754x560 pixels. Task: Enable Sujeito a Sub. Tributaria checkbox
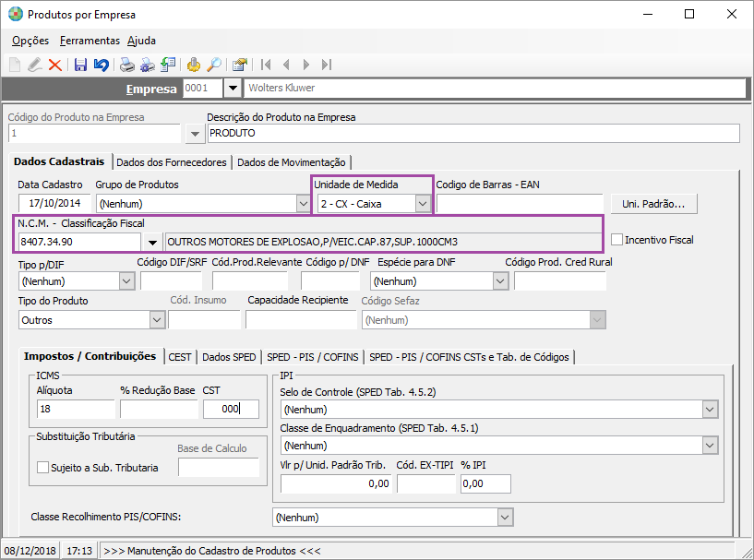pyautogui.click(x=42, y=467)
